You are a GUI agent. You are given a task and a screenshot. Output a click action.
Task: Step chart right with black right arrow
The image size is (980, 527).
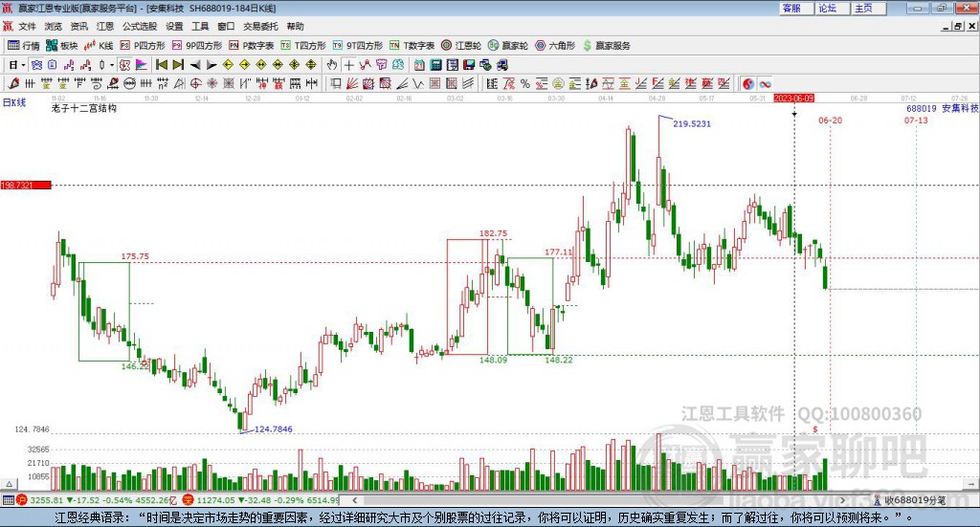pyautogui.click(x=212, y=65)
